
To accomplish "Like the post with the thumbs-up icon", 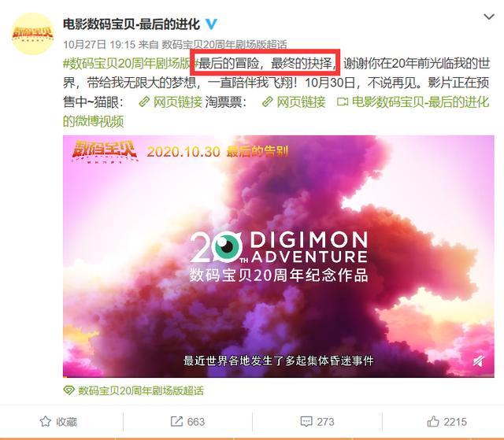I will click(433, 421).
